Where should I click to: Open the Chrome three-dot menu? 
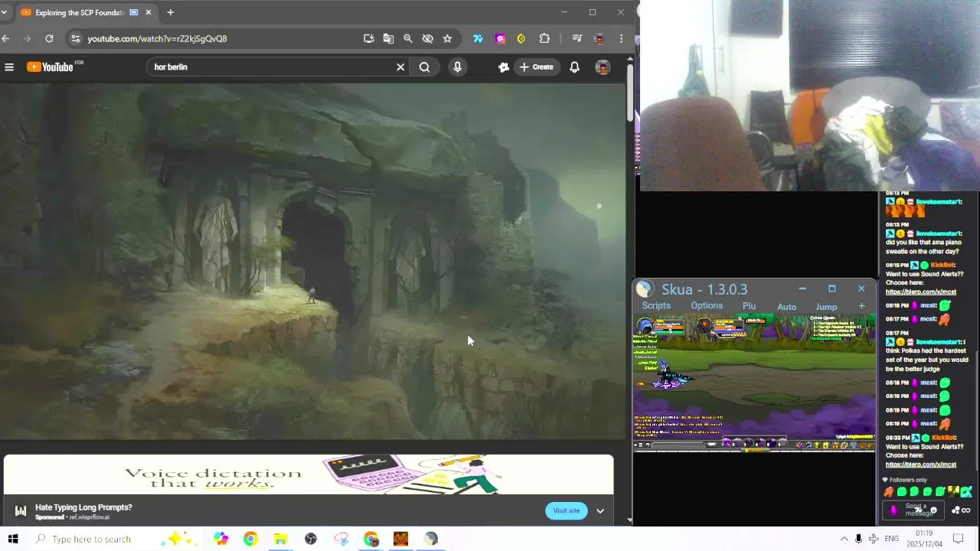point(621,38)
